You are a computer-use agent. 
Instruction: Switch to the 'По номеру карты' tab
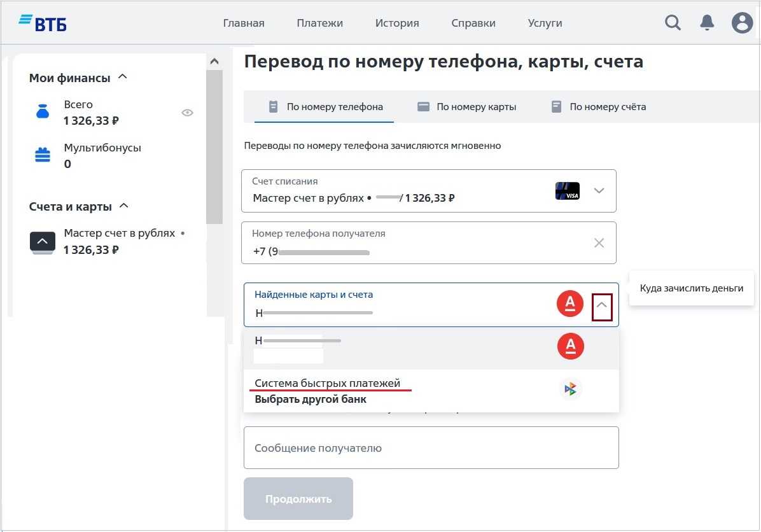click(x=467, y=107)
